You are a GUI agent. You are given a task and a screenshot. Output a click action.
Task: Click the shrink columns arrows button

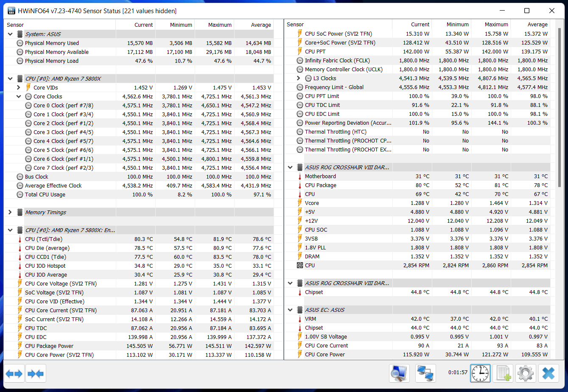(36, 374)
